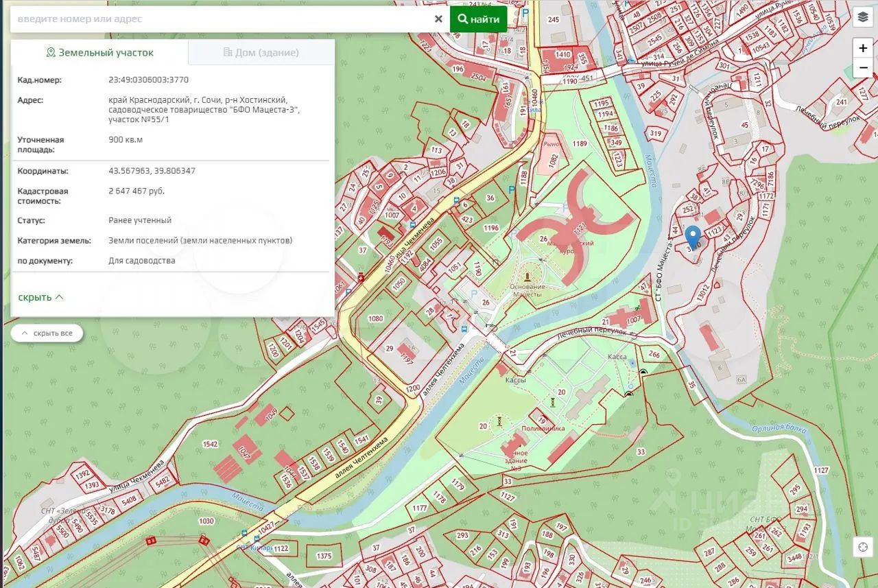Click the улица Ручей де Симона label
Viewport: 878px width, 588px height.
679,53
